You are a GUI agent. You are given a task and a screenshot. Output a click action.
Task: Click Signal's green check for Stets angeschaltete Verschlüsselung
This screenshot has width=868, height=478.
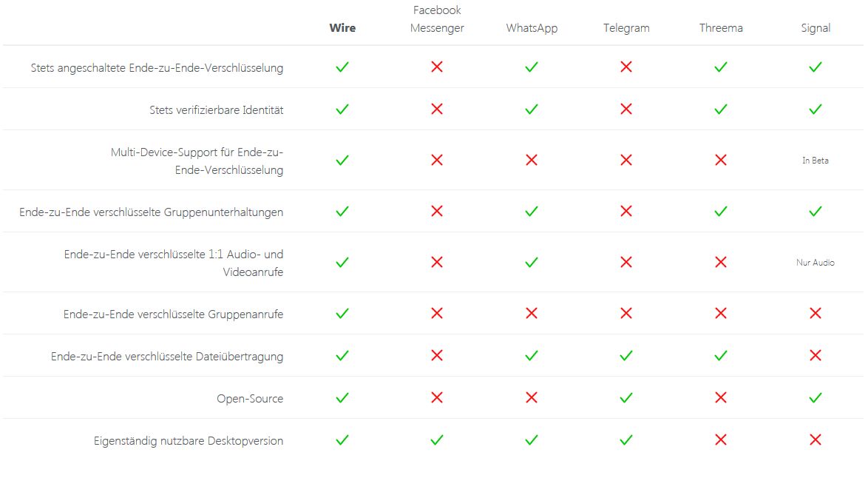pyautogui.click(x=816, y=67)
